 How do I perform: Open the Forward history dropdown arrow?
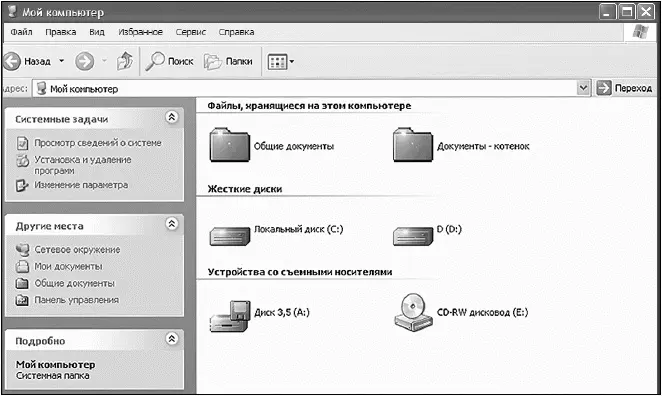[x=104, y=61]
